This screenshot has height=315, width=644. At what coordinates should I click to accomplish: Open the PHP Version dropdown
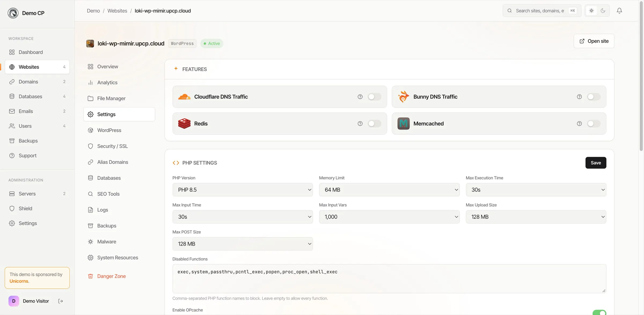(x=243, y=190)
